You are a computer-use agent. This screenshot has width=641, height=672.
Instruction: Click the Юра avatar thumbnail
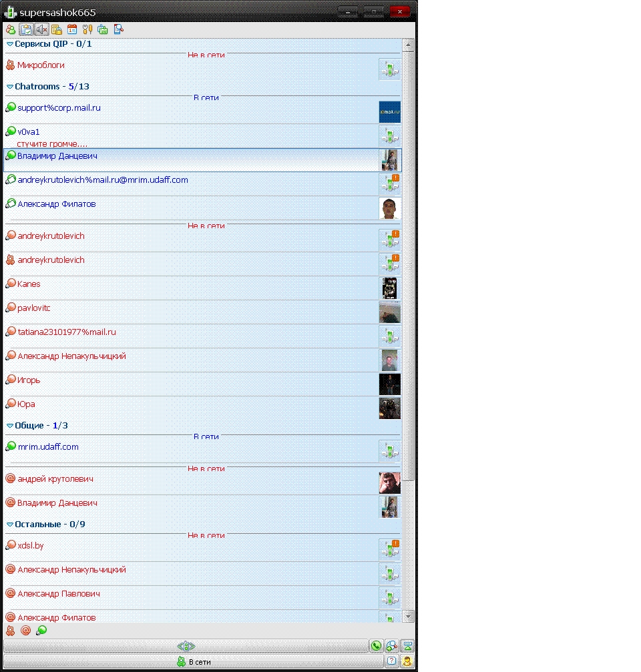click(390, 408)
